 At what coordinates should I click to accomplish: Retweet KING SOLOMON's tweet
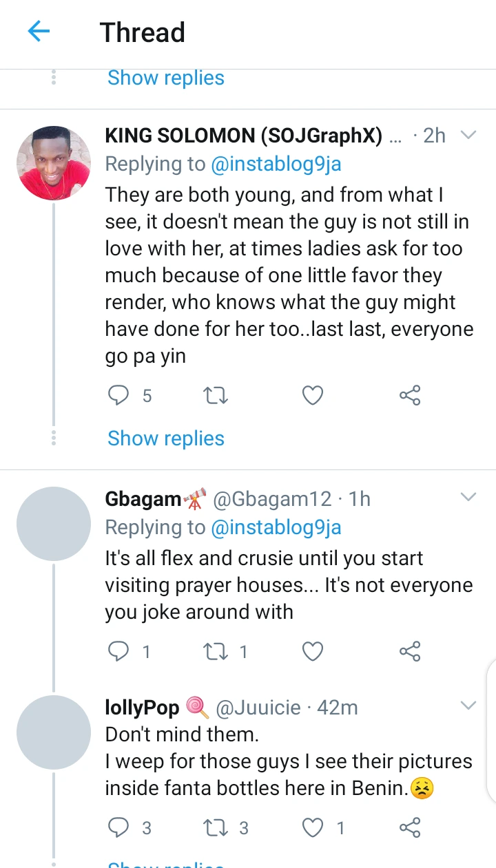coord(216,395)
